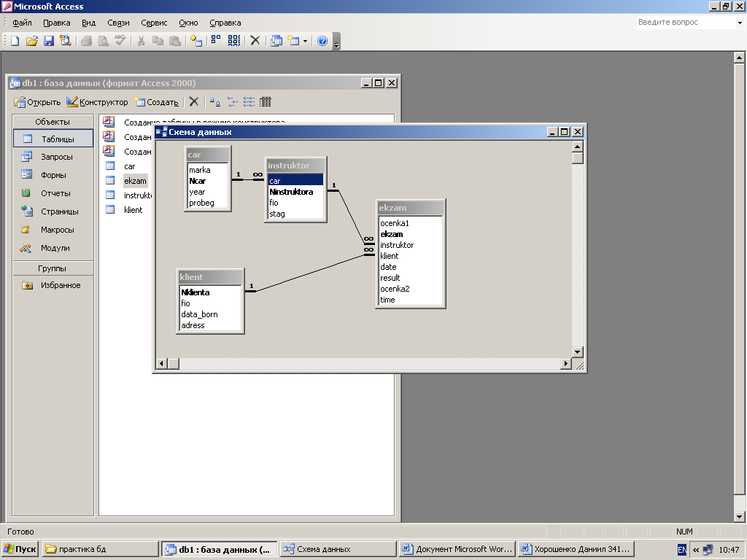Image resolution: width=747 pixels, height=560 pixels.
Task: Click the Show Direct Relationships icon
Action: [216, 41]
